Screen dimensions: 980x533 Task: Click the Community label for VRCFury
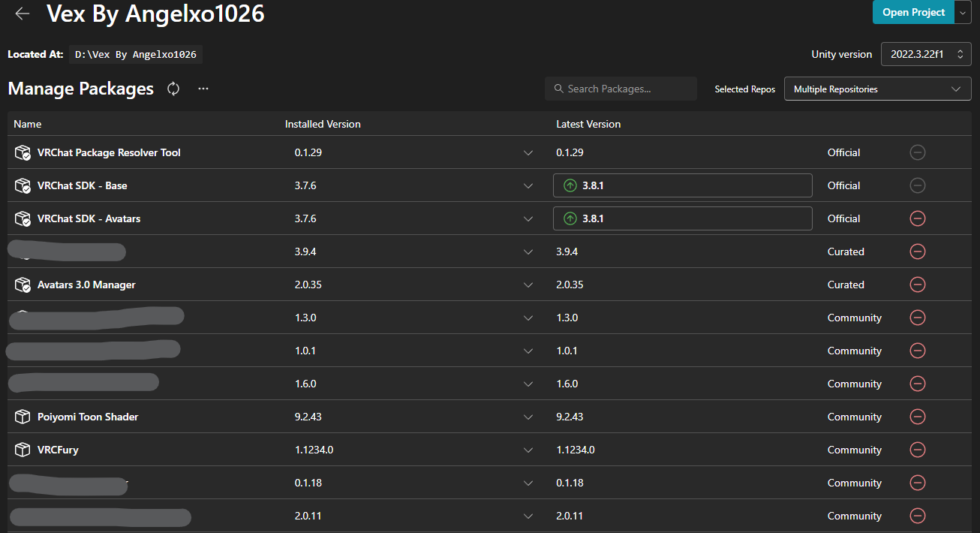855,450
